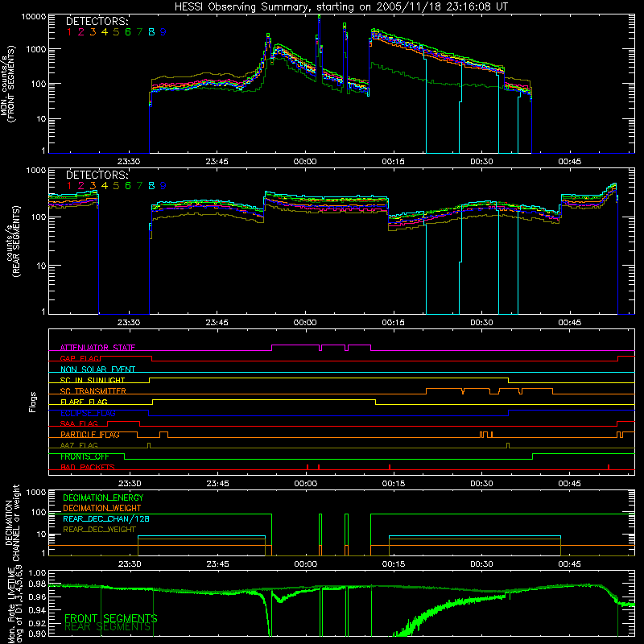The width and height of the screenshot is (644, 644).
Task: Click 00:30 time label under Flags plot
Action: click(x=481, y=484)
